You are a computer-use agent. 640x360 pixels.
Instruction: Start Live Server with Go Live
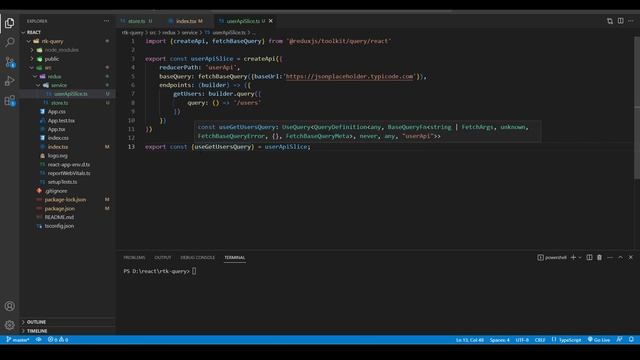tap(599, 340)
